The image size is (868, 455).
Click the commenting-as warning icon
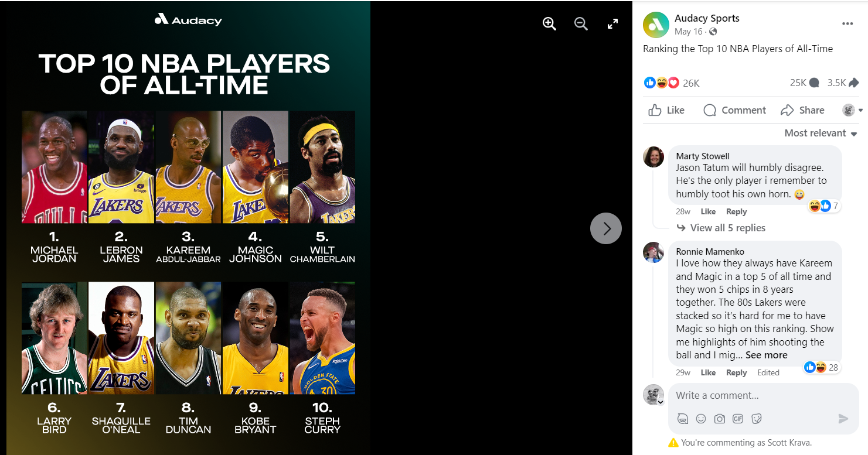click(x=673, y=443)
